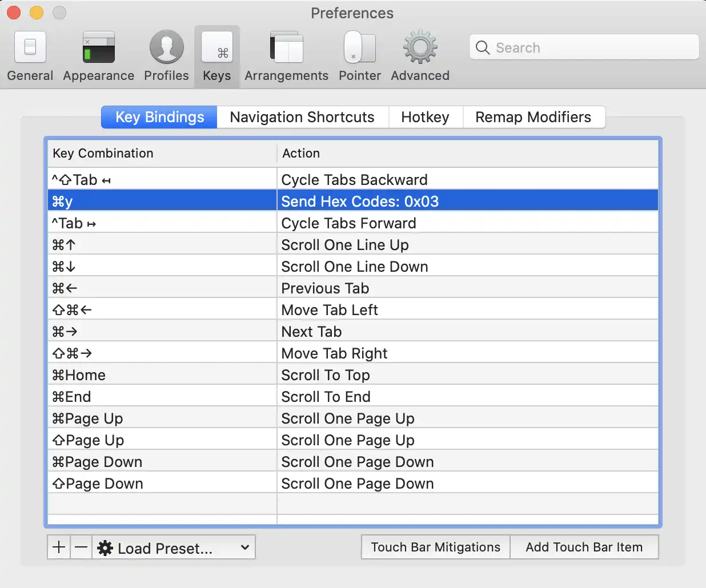Open the Arrangements preferences icon
The width and height of the screenshot is (706, 588).
point(287,47)
